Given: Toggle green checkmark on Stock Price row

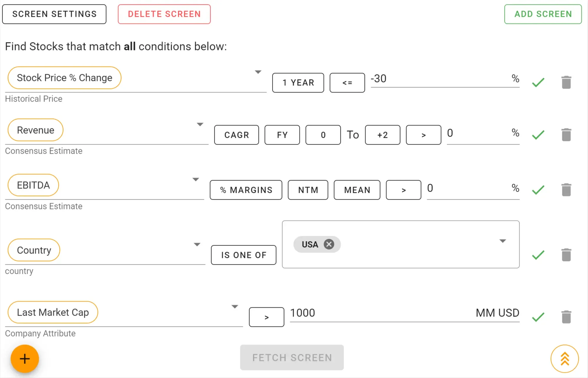Looking at the screenshot, I should [538, 82].
